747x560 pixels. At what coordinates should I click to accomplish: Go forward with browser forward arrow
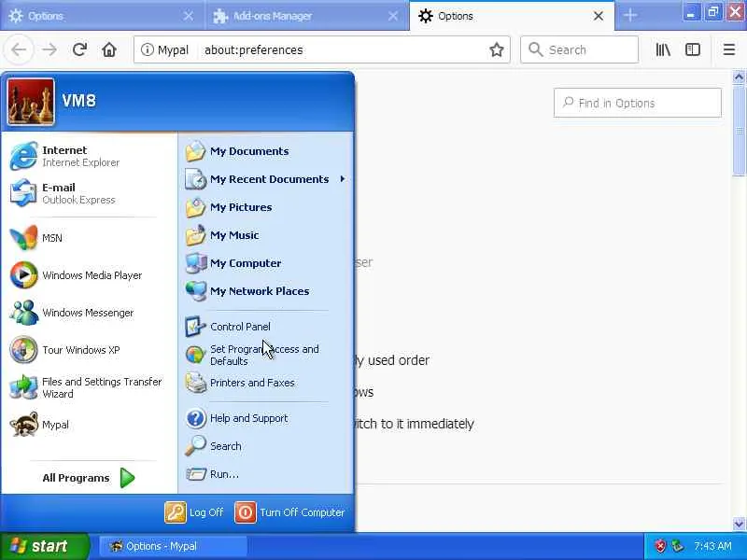point(49,49)
